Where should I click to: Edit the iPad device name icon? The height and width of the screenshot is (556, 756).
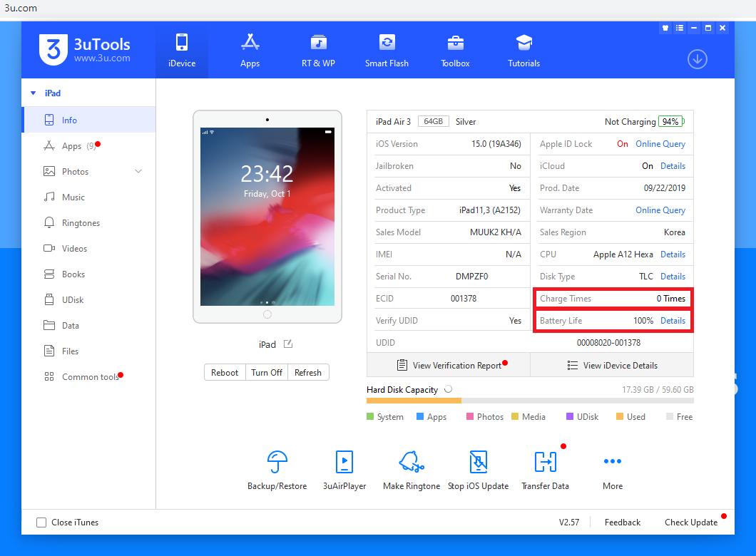[x=288, y=344]
